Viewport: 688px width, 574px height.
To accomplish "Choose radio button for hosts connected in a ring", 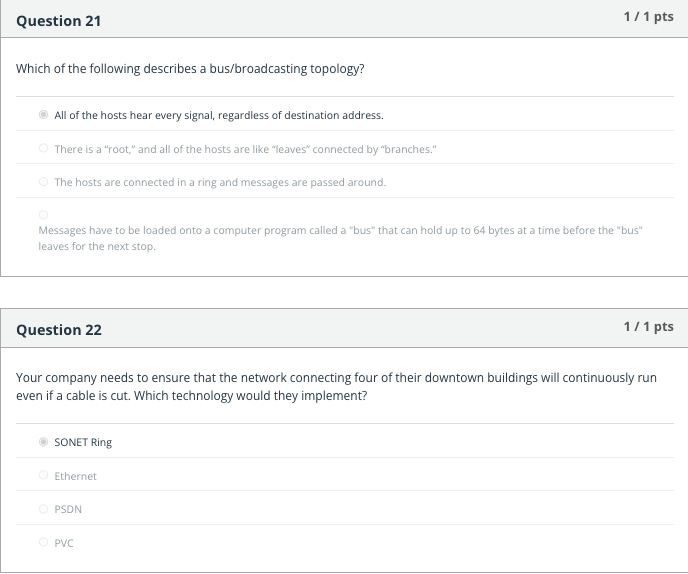I will (x=43, y=181).
